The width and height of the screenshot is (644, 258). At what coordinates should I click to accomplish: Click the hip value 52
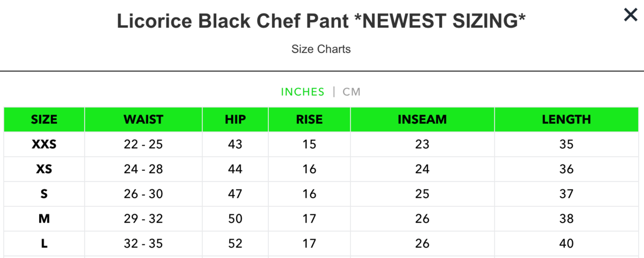pos(235,243)
